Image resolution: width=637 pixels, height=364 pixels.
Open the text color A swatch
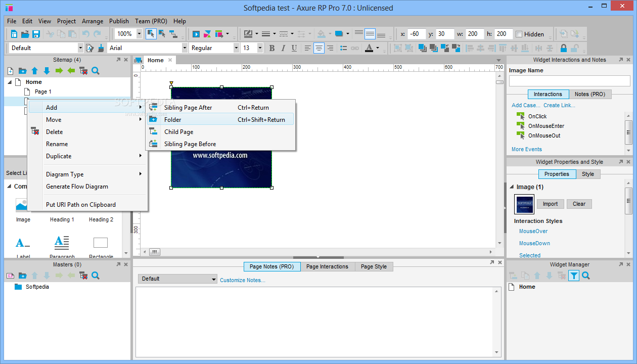pyautogui.click(x=369, y=48)
